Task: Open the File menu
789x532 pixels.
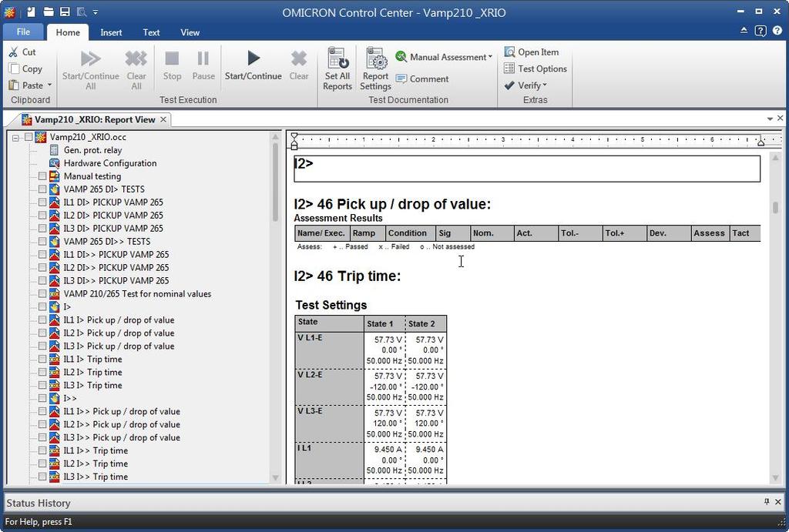Action: click(x=23, y=32)
